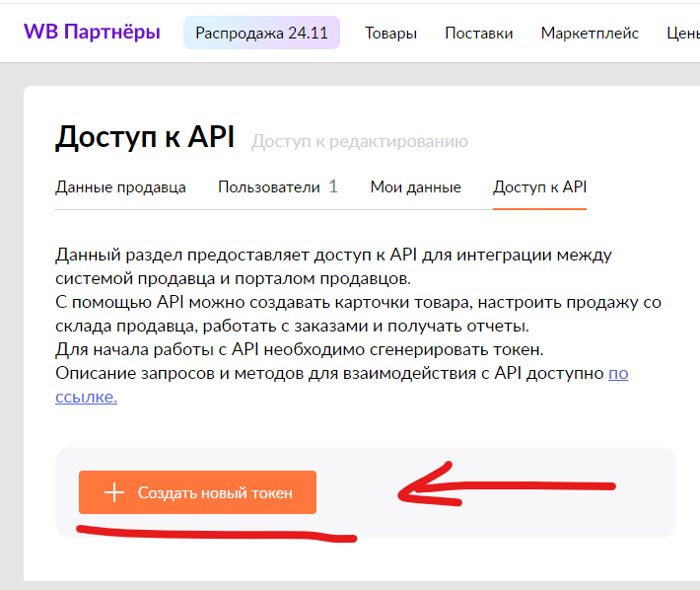Screen dimensions: 700x590
Task: Click the Создать новый токен button
Action: (x=197, y=492)
